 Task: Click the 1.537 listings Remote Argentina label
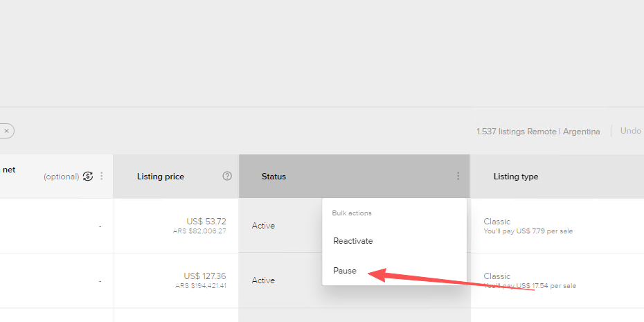tap(538, 131)
